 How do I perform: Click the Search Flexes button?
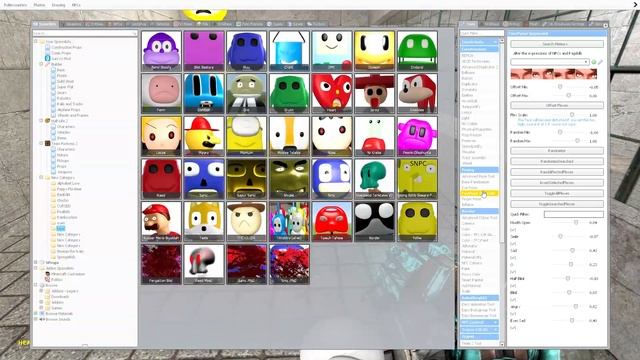[557, 44]
